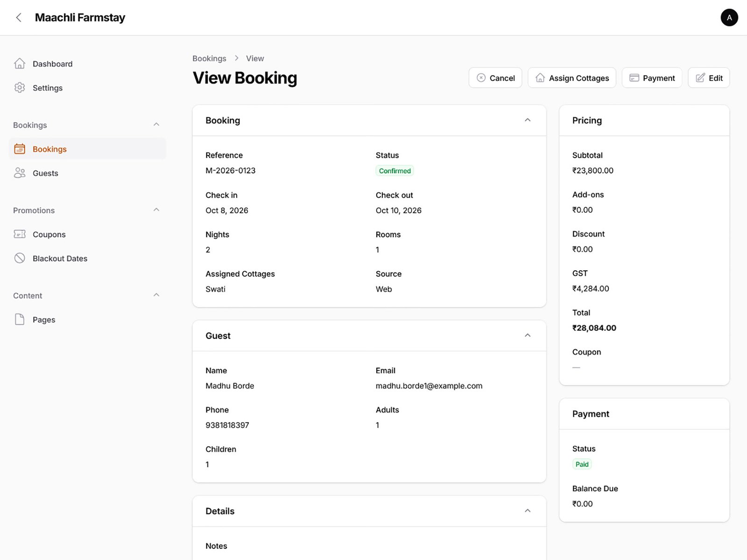Open Guests in the sidebar
This screenshot has width=747, height=560.
(87, 173)
